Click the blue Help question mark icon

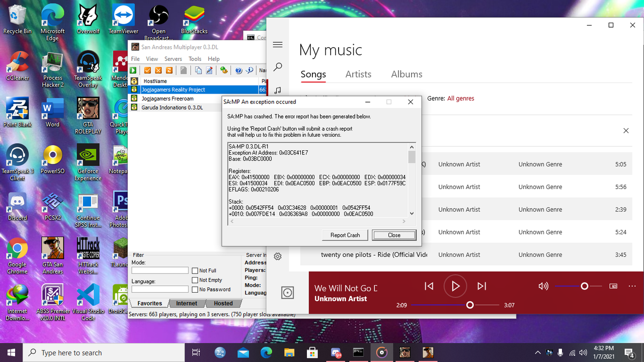pos(238,70)
